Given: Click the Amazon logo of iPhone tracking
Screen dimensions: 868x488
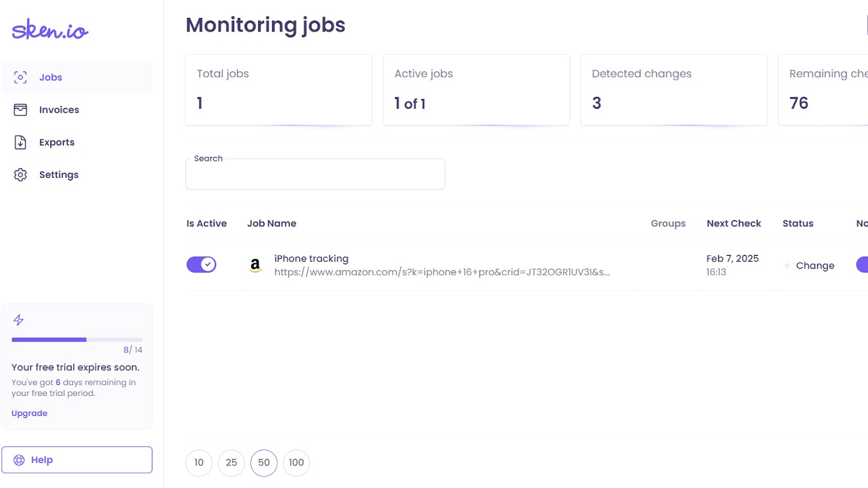Looking at the screenshot, I should tap(255, 266).
